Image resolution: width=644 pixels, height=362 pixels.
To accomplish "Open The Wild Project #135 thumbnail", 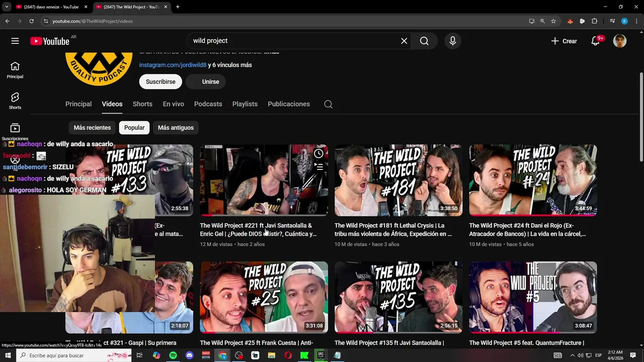I will point(398,297).
